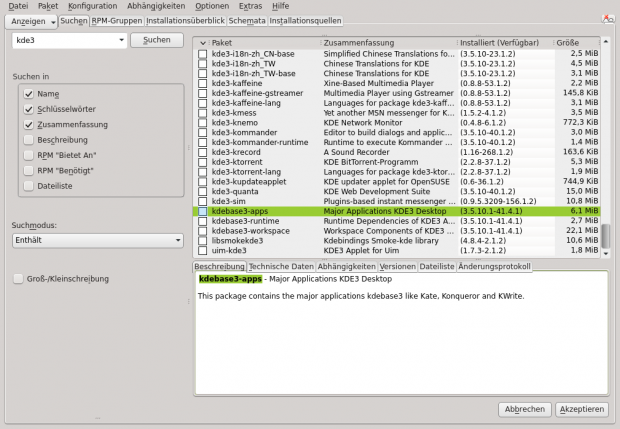
Task: Switch to the Beschreibung details tab
Action: point(219,266)
